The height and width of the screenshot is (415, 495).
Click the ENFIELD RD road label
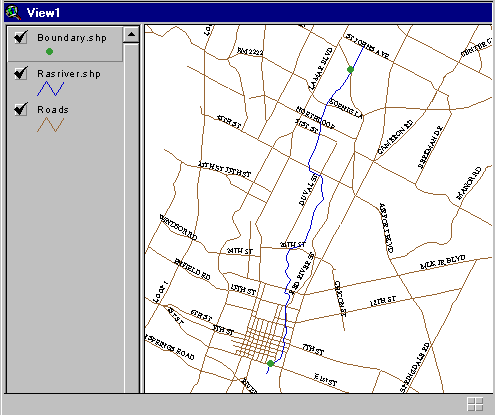tap(192, 269)
